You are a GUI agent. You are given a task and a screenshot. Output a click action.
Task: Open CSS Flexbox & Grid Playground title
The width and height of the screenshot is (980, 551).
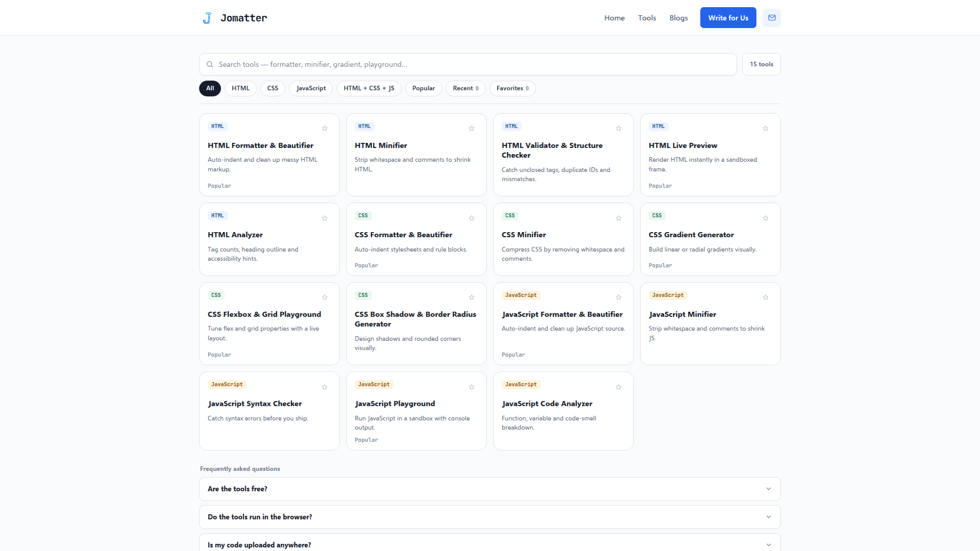coord(264,314)
